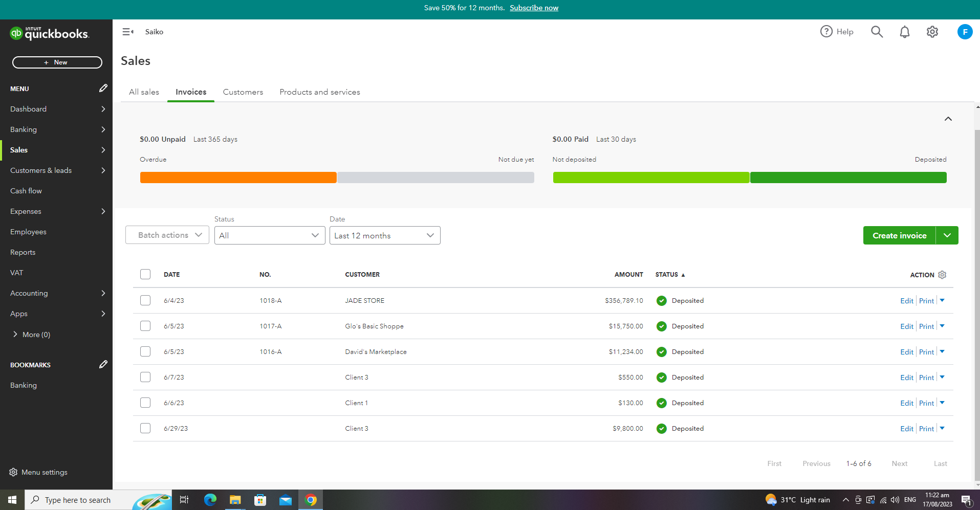Open the Date filter showing Last 12 months

385,235
